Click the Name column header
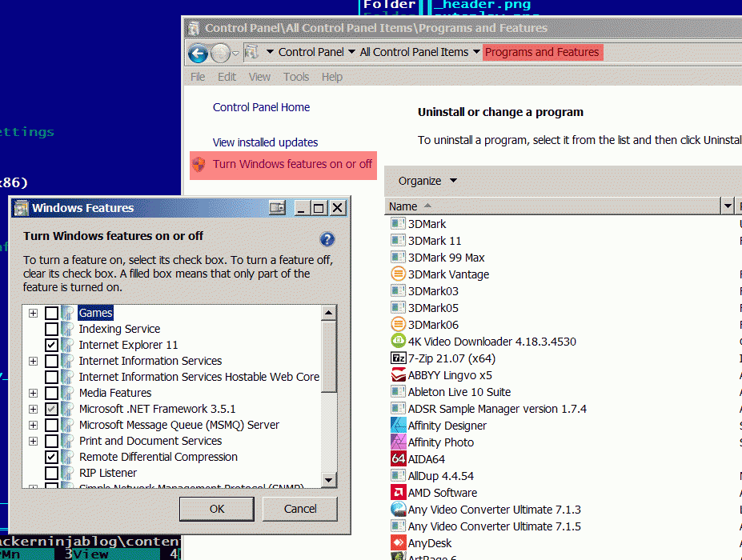Image resolution: width=742 pixels, height=560 pixels. tap(554, 206)
